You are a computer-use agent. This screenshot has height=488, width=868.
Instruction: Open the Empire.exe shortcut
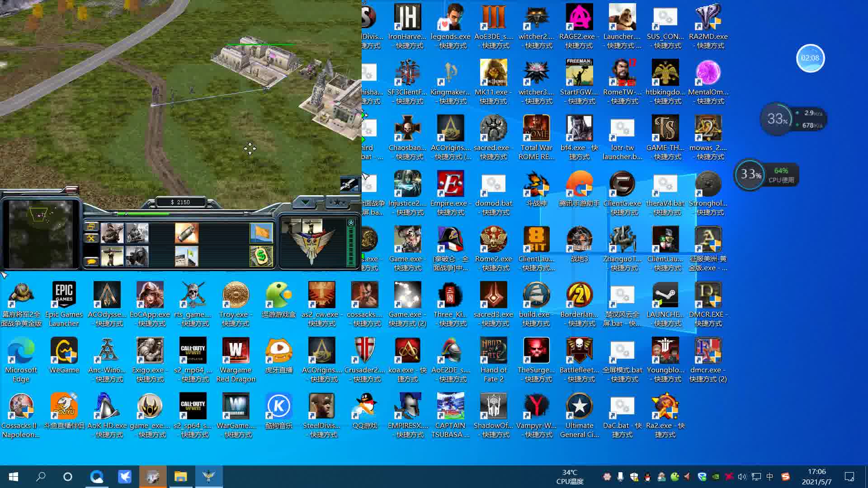[x=450, y=193]
